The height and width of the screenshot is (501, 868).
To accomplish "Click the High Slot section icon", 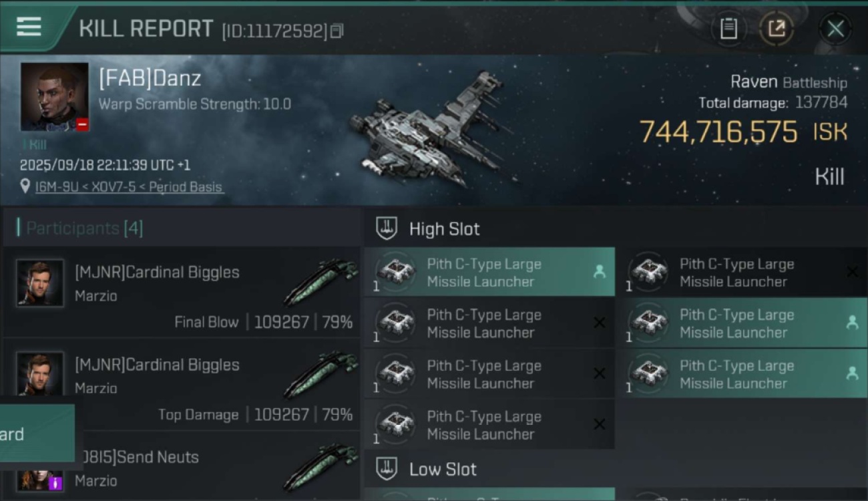I will (x=387, y=228).
